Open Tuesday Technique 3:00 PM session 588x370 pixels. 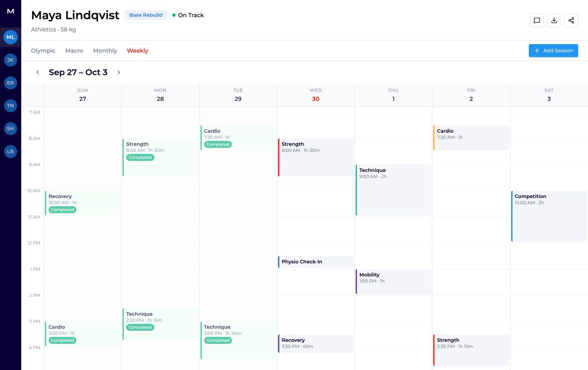tap(238, 340)
